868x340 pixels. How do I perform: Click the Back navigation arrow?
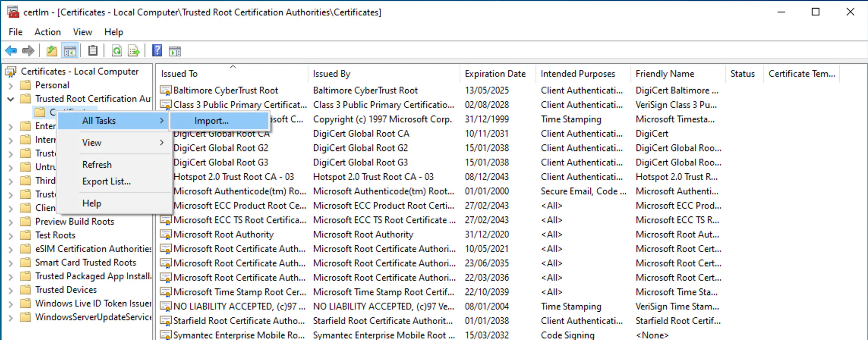pyautogui.click(x=11, y=50)
